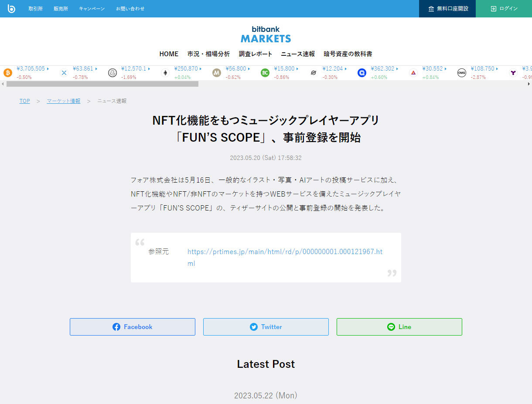Click the Twitter bird icon
The height and width of the screenshot is (404, 532).
[253, 326]
